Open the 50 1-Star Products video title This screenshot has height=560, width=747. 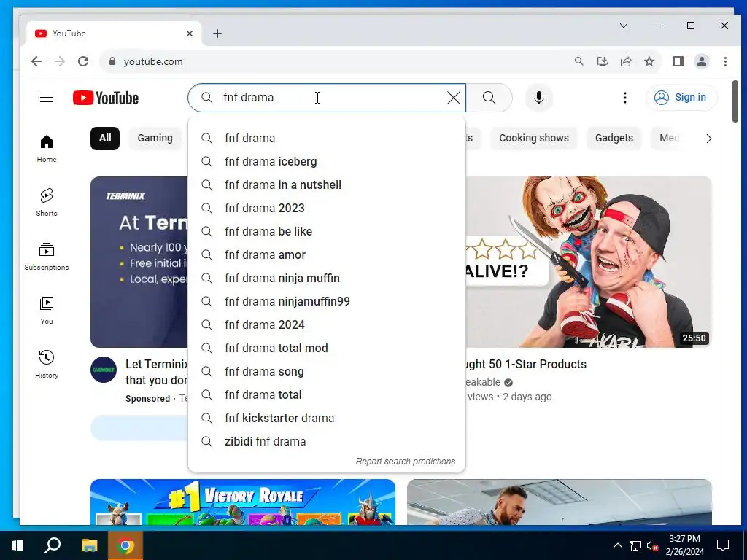(x=526, y=365)
